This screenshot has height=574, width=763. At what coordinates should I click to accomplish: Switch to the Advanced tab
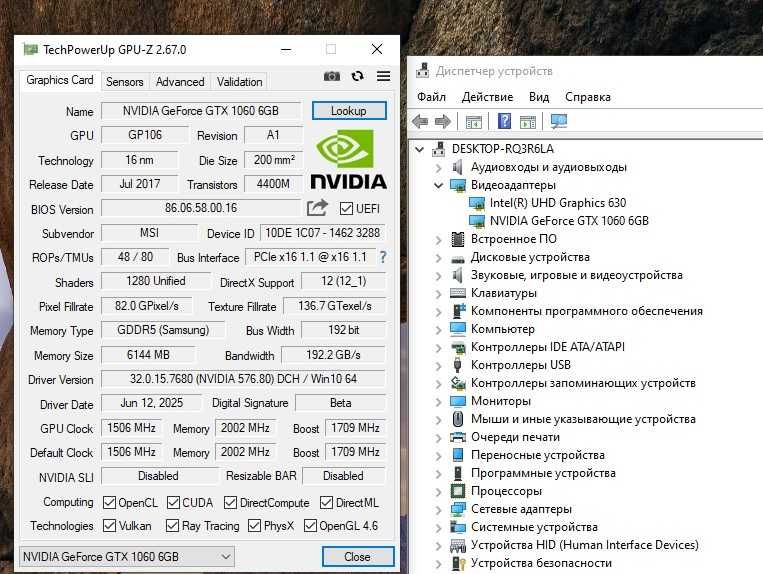tap(180, 82)
